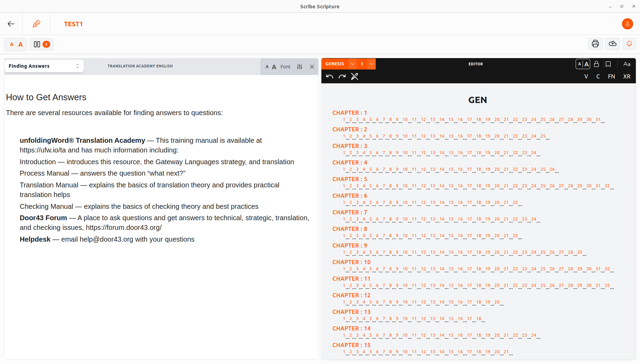Screen dimensions: 640x364
Task: Expand the chapter 1 number dropdown
Action: tap(371, 64)
